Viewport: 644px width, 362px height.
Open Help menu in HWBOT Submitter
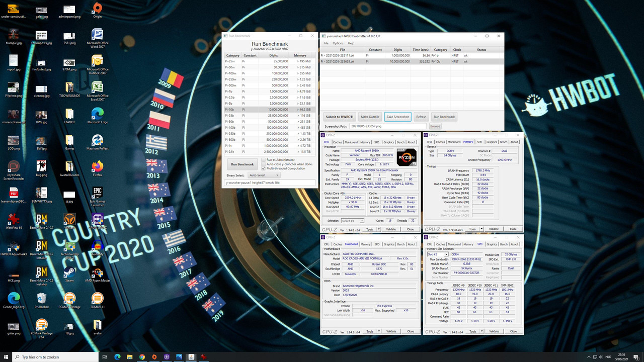coord(351,43)
